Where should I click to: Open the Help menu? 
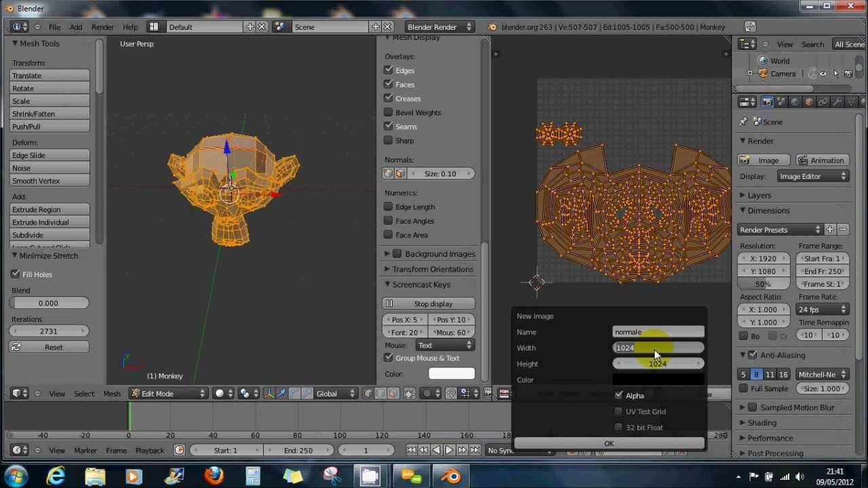[130, 27]
